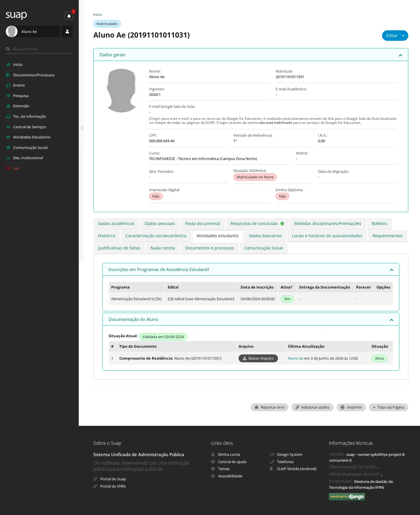Click the Aluno Ae link in Última Atualização

pos(295,358)
